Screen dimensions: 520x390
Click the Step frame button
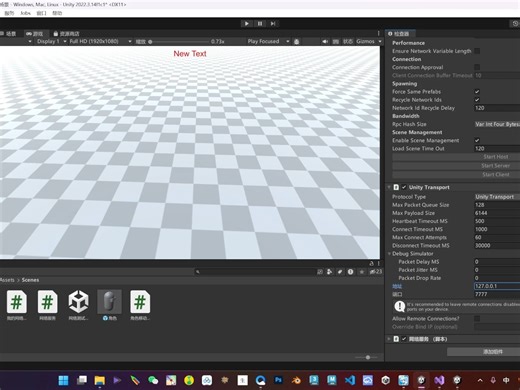[x=273, y=24]
